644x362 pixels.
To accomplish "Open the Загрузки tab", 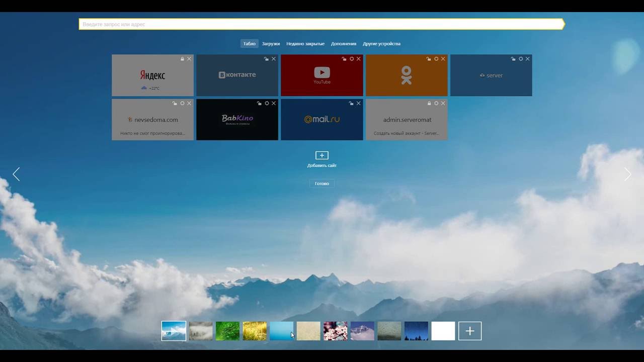I will [271, 44].
